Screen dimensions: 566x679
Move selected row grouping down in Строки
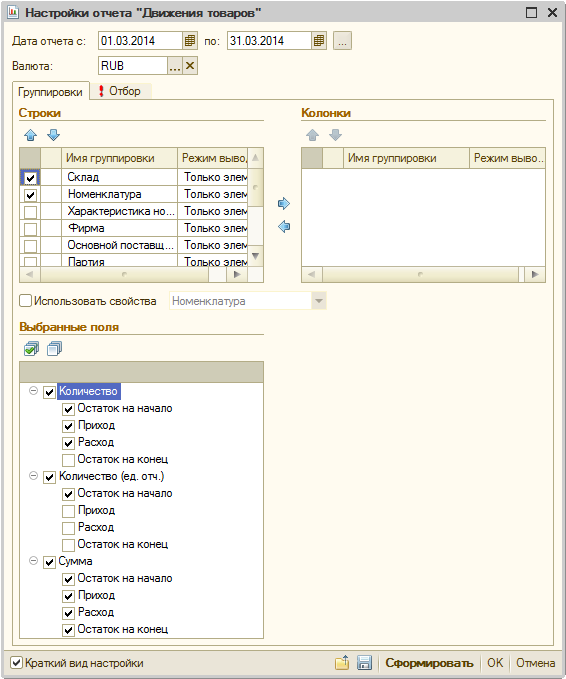click(53, 135)
